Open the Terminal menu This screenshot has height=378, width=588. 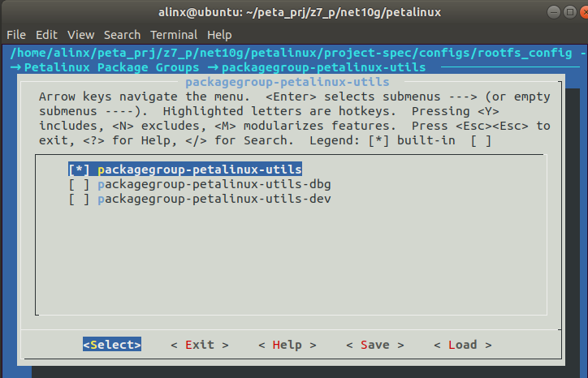pyautogui.click(x=174, y=35)
